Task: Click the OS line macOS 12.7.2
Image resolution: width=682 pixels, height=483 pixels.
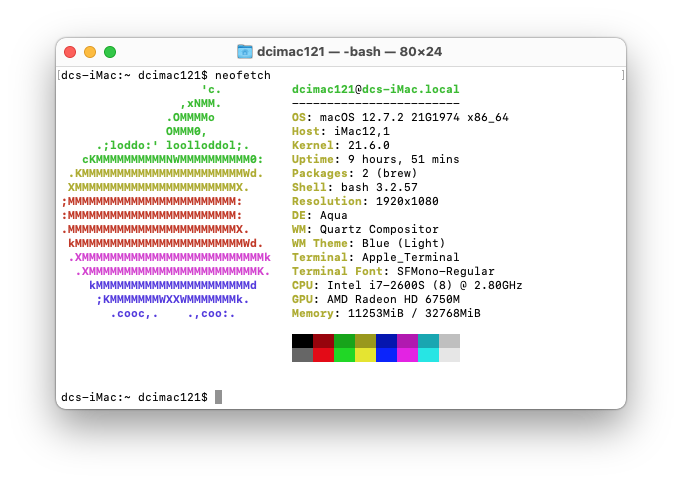Action: (400, 117)
